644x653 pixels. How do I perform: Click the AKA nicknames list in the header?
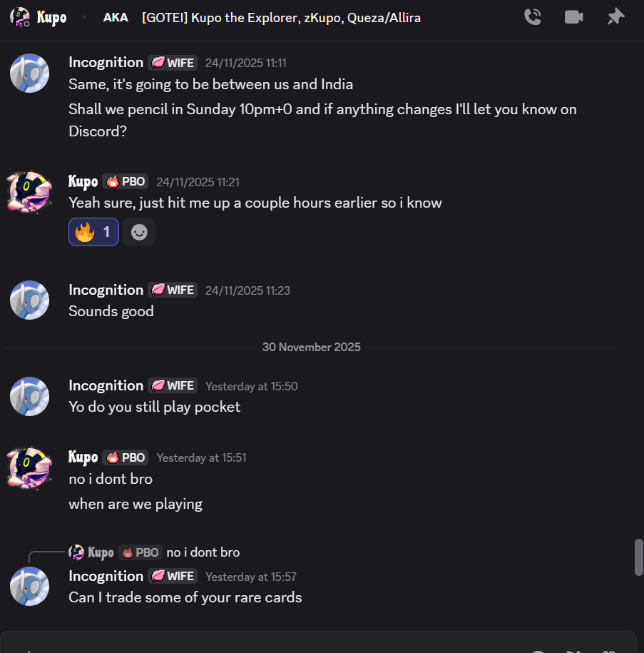tap(281, 17)
